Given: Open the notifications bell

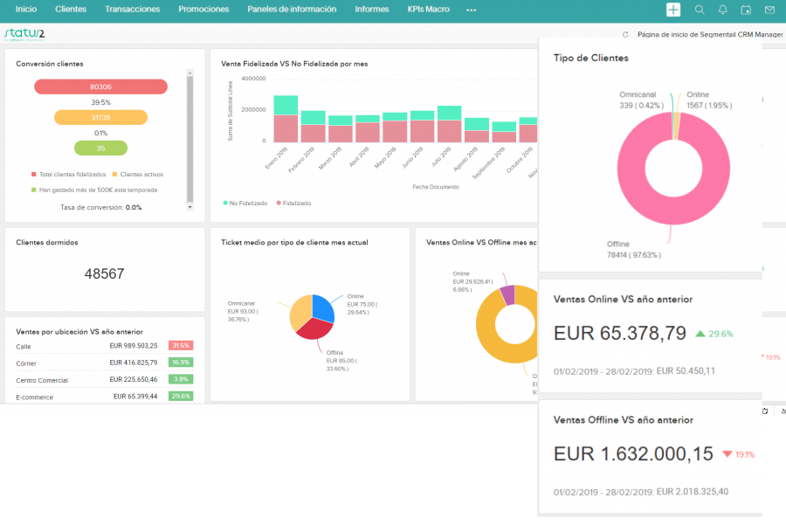Looking at the screenshot, I should click(x=723, y=10).
